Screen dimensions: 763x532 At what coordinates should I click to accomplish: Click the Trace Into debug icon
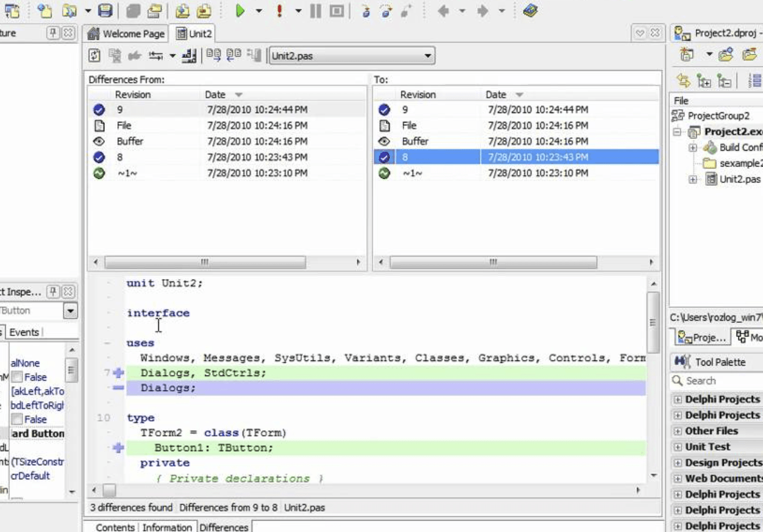366,11
